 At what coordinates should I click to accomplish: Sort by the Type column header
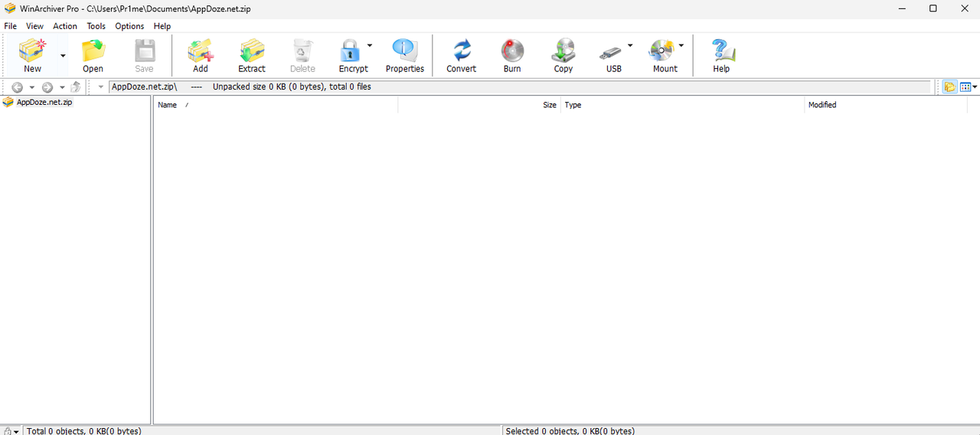point(682,105)
